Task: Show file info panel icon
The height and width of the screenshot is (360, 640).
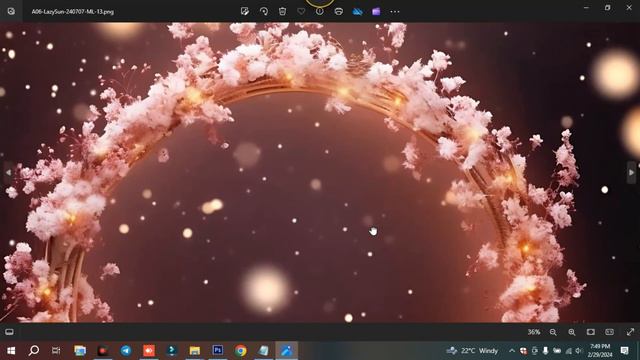Action: point(320,11)
